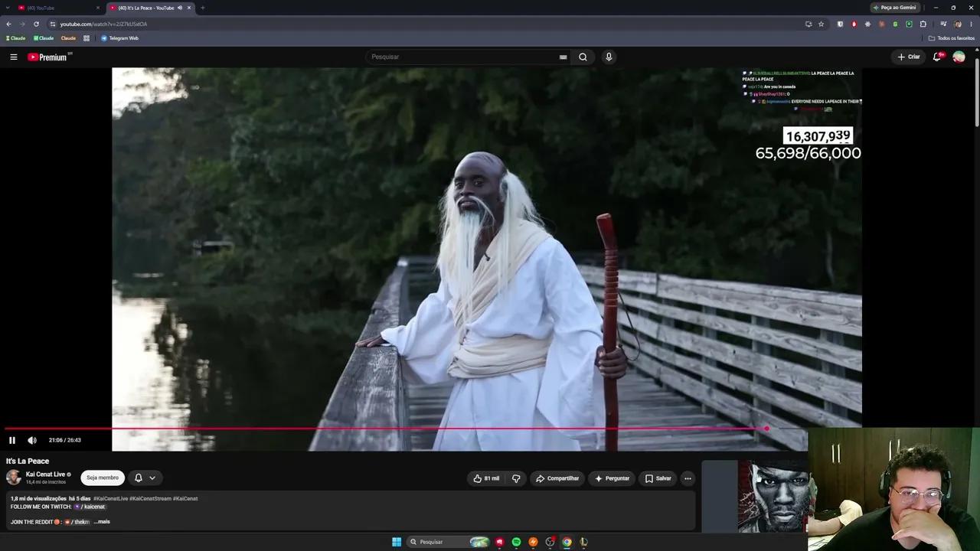
Task: Open the on-screen keyboard in search box
Action: click(563, 57)
